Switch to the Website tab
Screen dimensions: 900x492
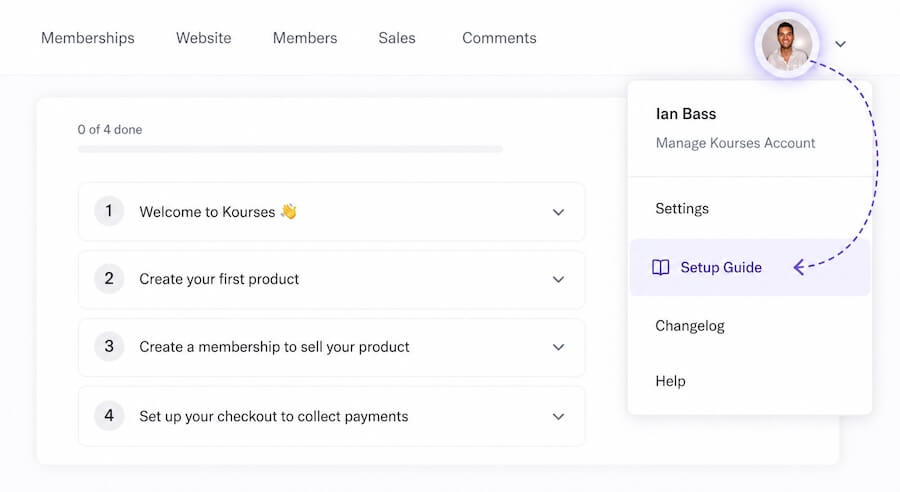204,38
